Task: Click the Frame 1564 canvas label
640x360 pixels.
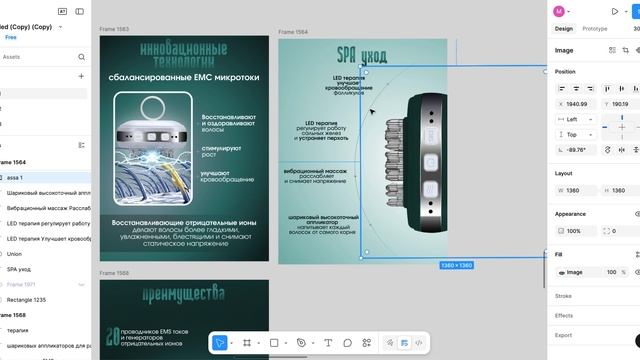Action: tap(293, 32)
